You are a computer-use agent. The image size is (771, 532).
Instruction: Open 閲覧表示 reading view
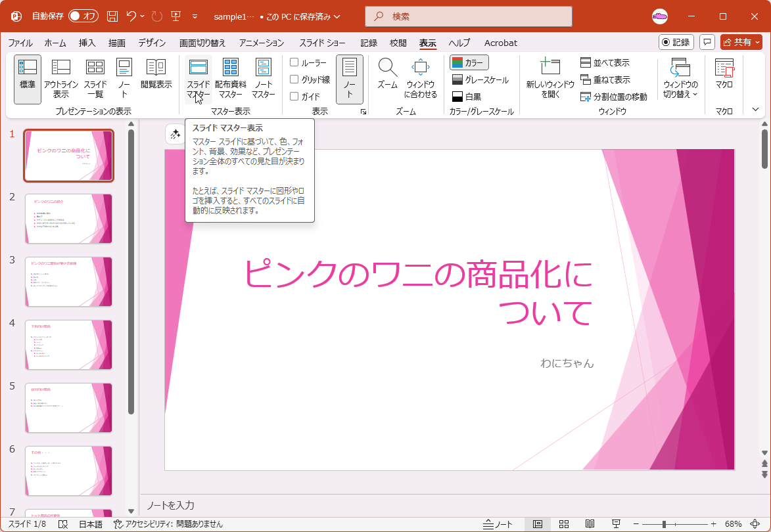click(x=156, y=79)
